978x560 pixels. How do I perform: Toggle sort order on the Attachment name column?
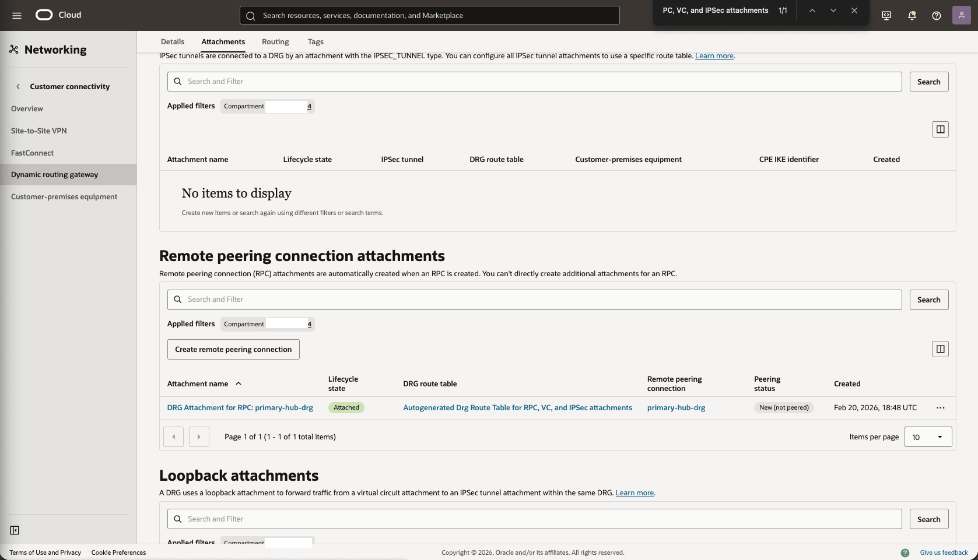239,384
